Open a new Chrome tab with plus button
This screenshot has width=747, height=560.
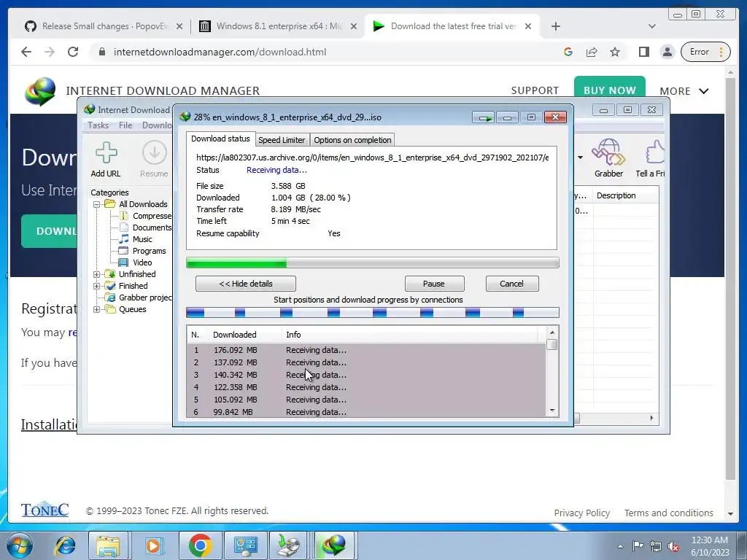[555, 26]
